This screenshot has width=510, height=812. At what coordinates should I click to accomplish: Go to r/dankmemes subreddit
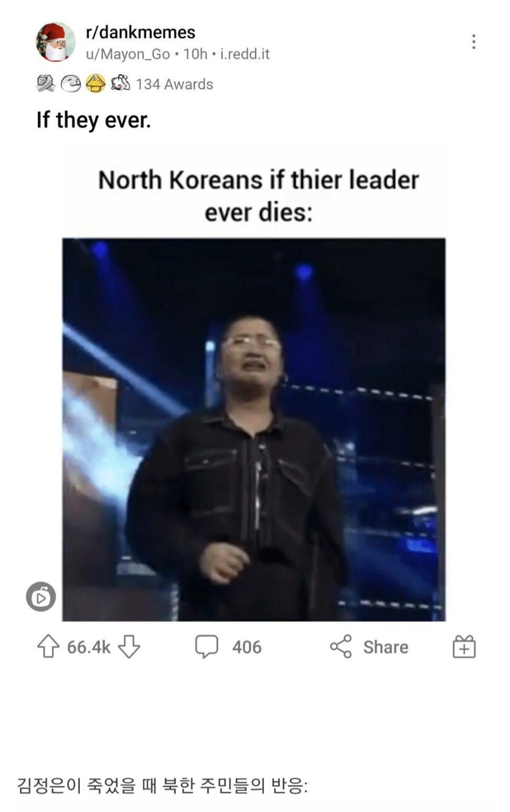pyautogui.click(x=141, y=33)
